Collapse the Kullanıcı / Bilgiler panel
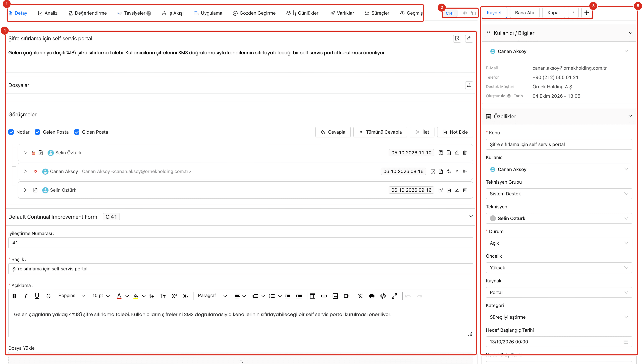The image size is (642, 364). [630, 33]
